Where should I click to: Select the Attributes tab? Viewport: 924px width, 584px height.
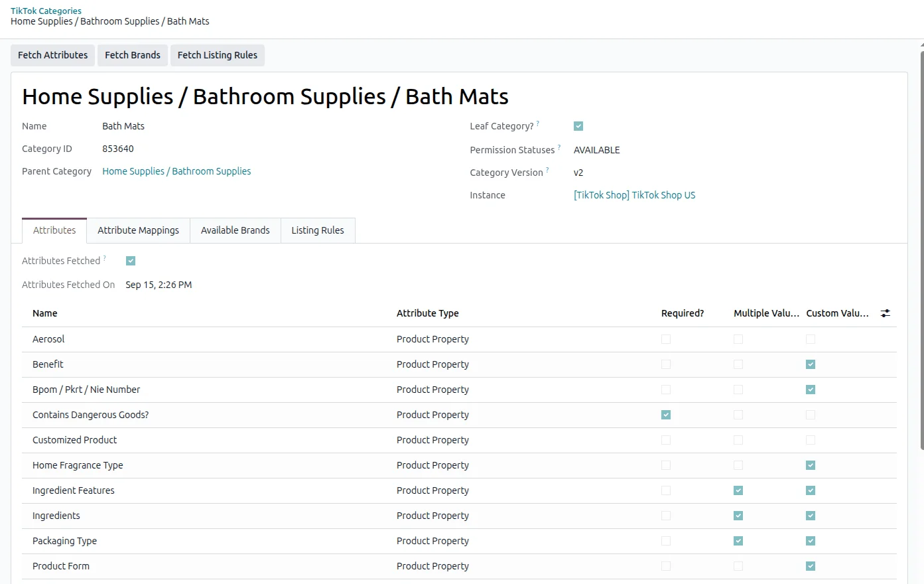[54, 230]
